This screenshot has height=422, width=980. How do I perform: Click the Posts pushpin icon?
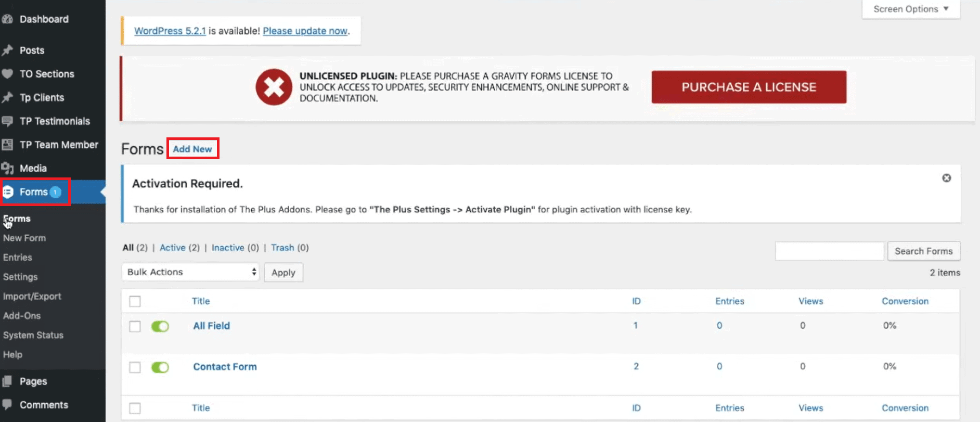pos(7,50)
